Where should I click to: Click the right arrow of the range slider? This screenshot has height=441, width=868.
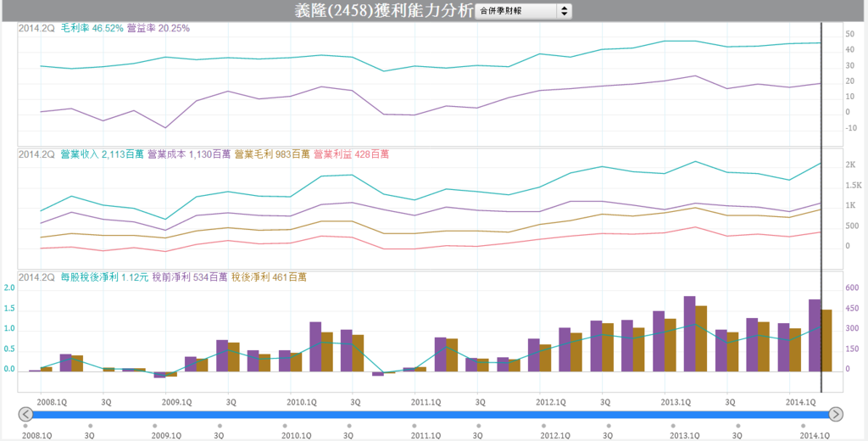pos(836,414)
